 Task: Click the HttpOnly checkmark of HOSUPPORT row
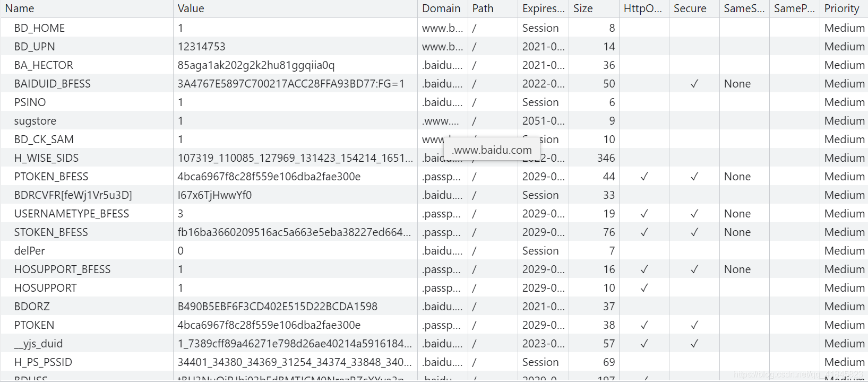click(644, 288)
